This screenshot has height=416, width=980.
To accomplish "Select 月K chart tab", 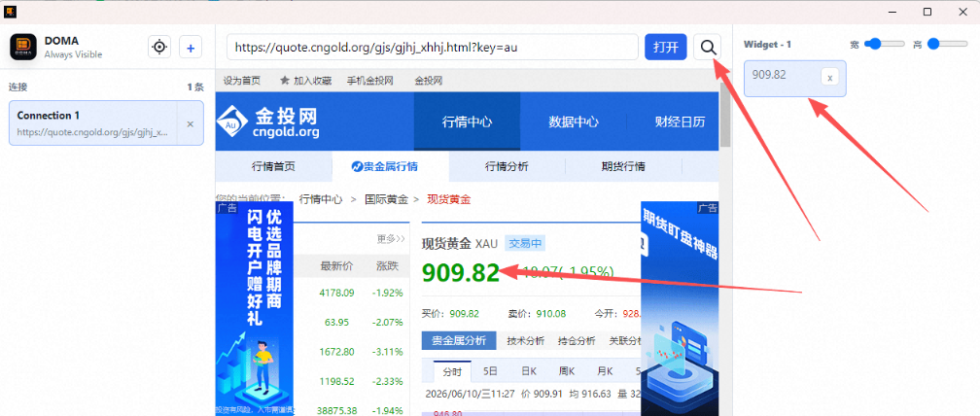I will coord(605,371).
